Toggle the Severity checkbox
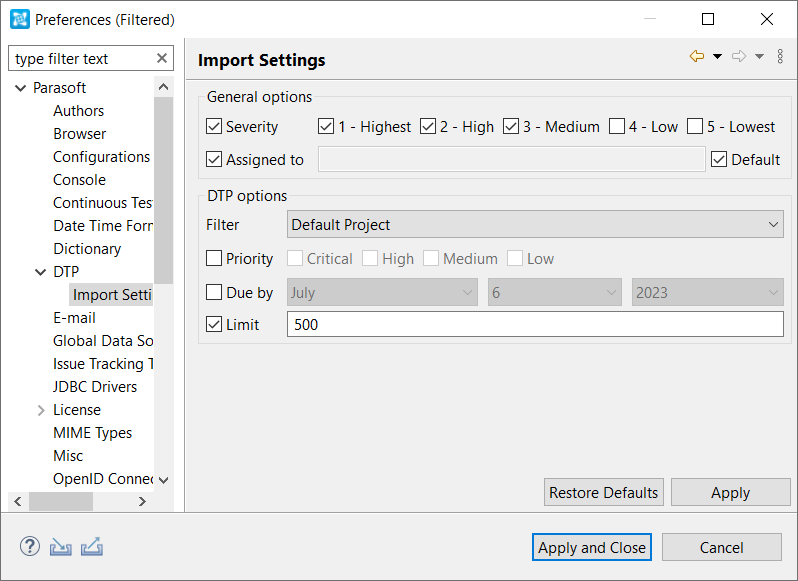 214,126
